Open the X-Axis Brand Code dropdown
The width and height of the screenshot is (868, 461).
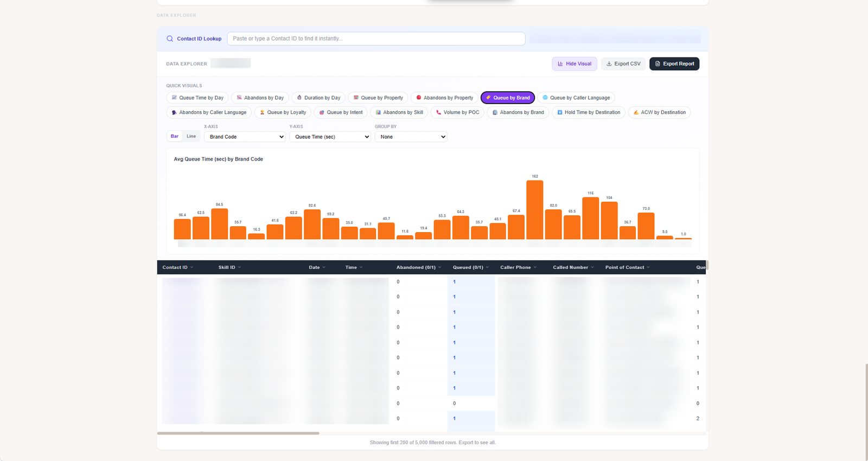pos(245,137)
